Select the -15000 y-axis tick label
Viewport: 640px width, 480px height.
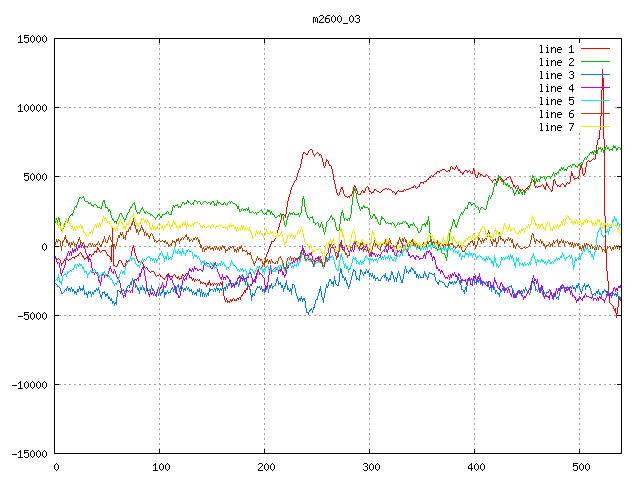(29, 453)
